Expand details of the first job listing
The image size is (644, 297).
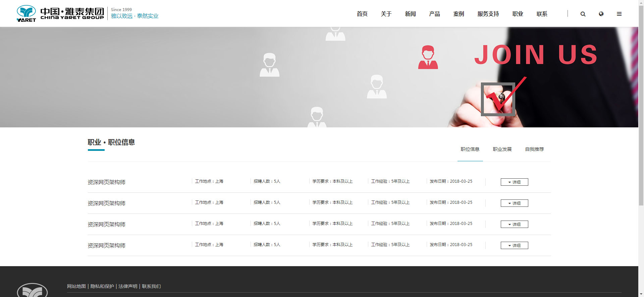514,182
